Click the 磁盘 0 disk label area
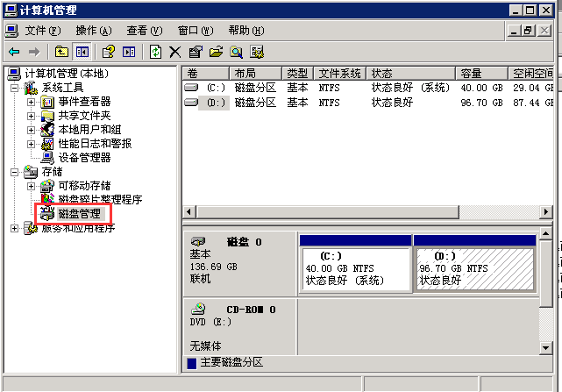 [x=239, y=264]
